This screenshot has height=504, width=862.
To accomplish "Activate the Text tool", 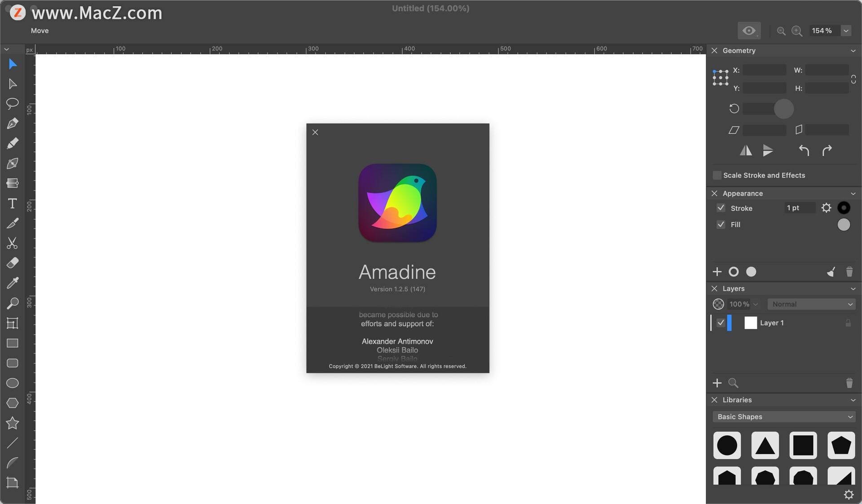I will point(13,203).
